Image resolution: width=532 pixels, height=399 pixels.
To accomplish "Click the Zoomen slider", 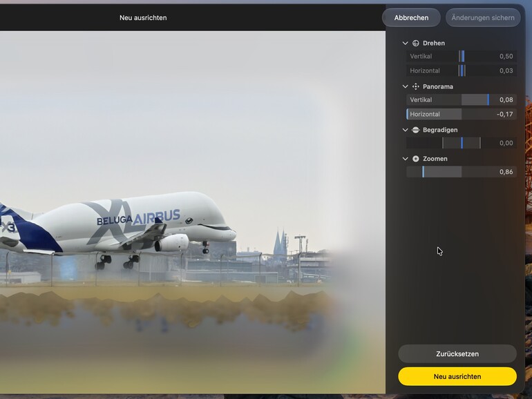I will coord(462,172).
